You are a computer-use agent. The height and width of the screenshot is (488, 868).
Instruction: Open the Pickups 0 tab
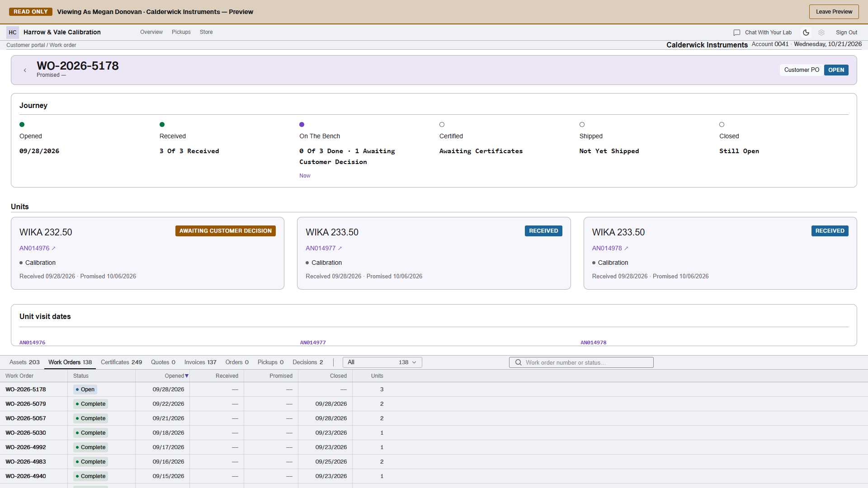(271, 362)
